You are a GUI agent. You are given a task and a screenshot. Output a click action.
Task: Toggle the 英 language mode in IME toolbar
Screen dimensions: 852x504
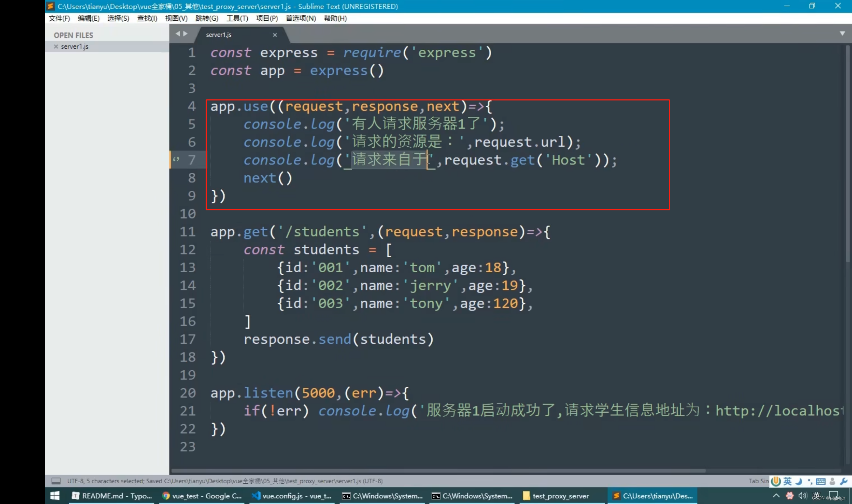[787, 481]
